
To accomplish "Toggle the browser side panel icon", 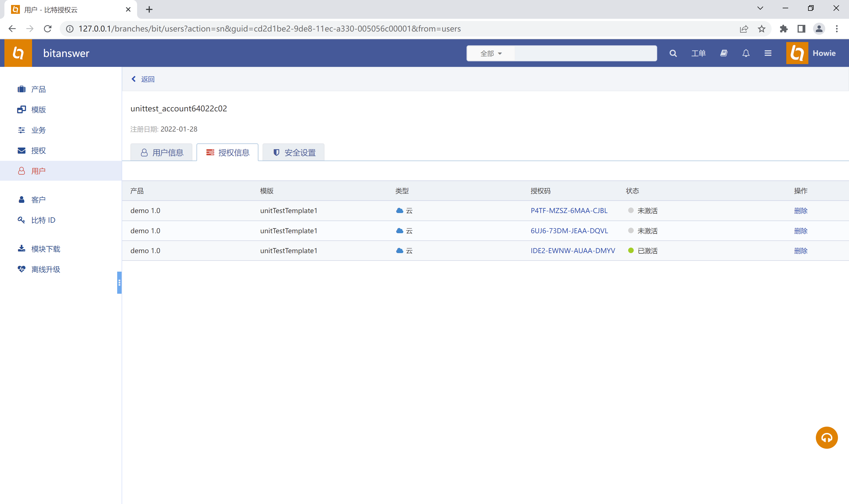I will [801, 29].
